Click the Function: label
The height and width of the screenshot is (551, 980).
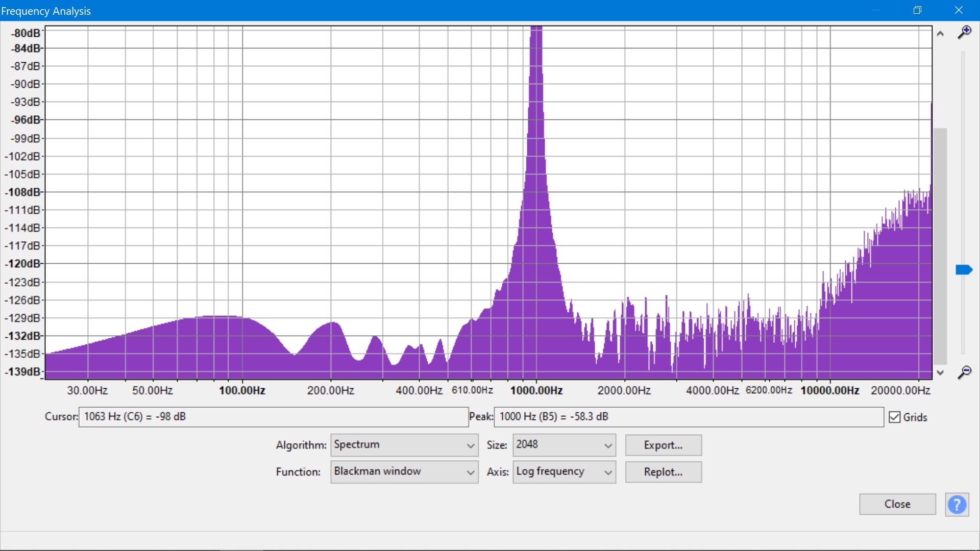298,472
